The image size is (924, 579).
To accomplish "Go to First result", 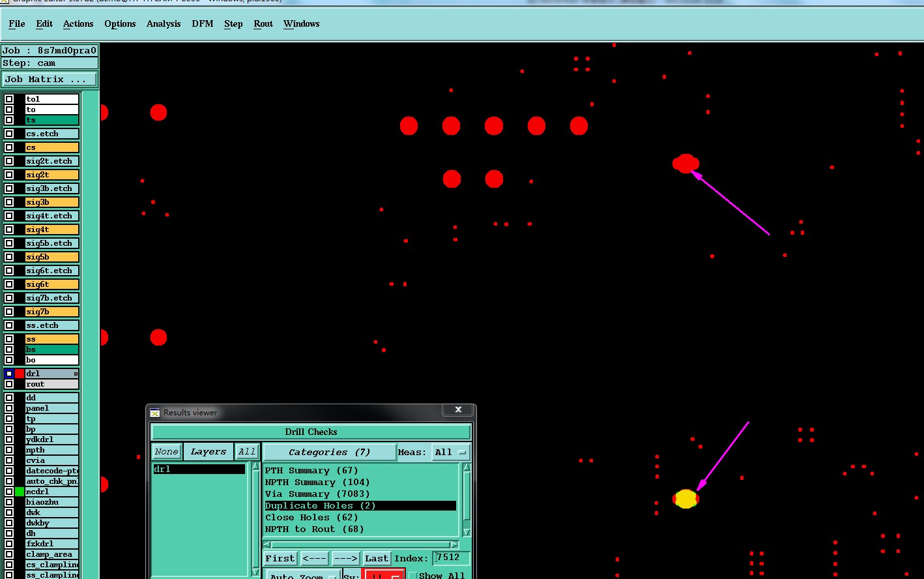I will [x=280, y=558].
